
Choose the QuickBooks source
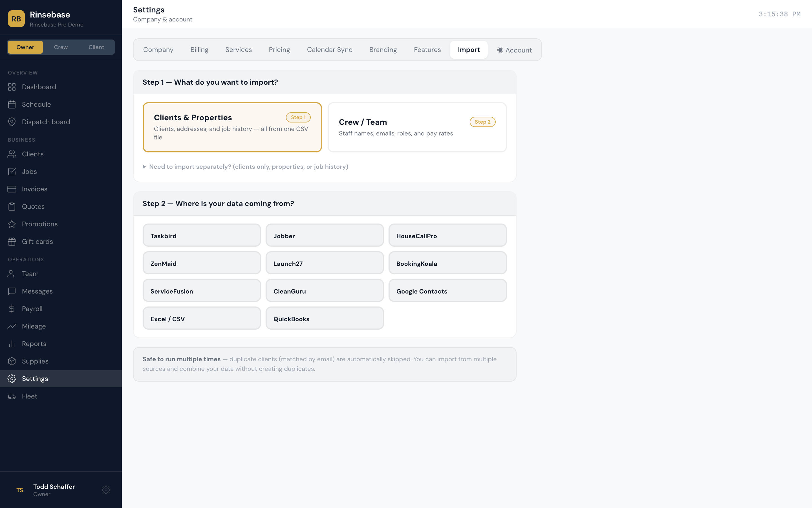325,318
